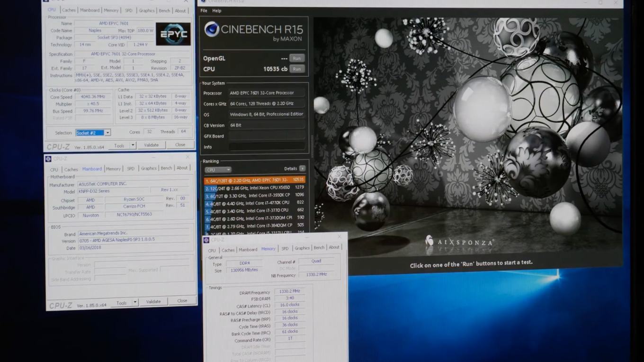Click Close button in top CPU-Z window

(x=180, y=145)
